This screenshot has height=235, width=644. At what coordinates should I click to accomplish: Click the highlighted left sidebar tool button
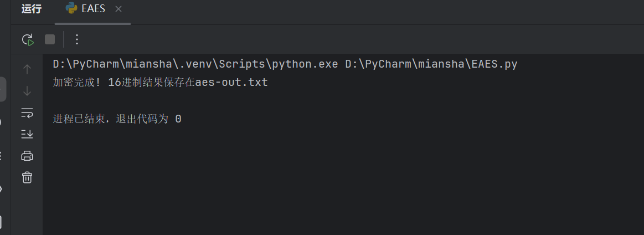3,90
